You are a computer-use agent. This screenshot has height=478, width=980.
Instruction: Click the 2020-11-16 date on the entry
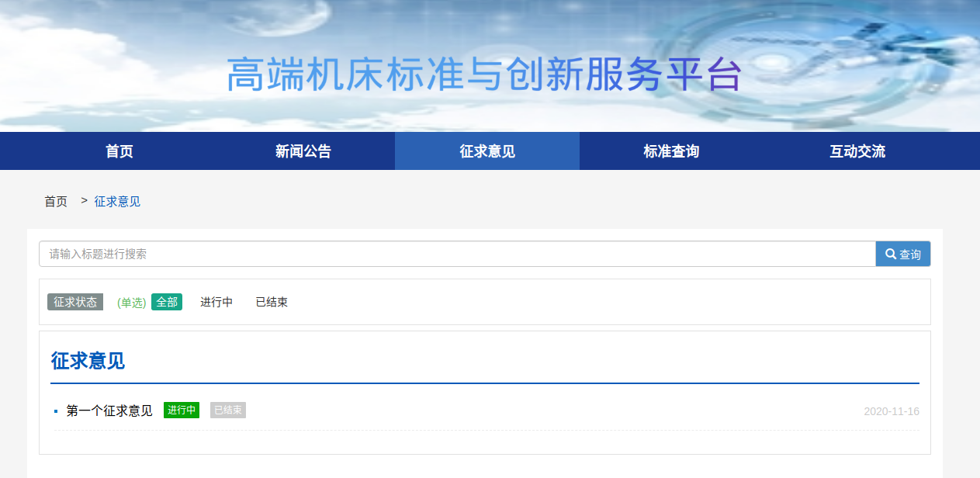[x=891, y=411]
